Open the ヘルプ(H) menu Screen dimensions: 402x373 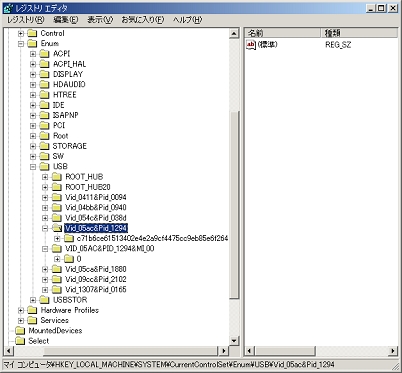point(187,20)
